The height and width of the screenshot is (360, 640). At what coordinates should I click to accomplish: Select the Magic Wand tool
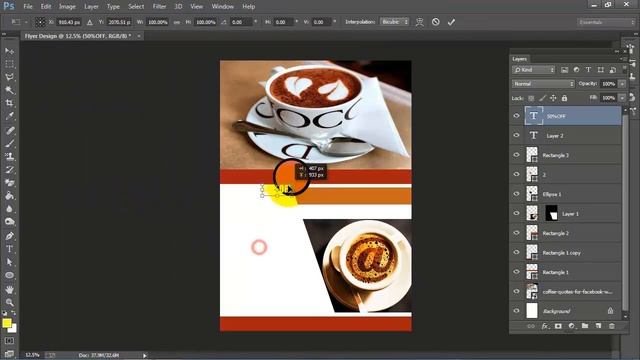(9, 90)
